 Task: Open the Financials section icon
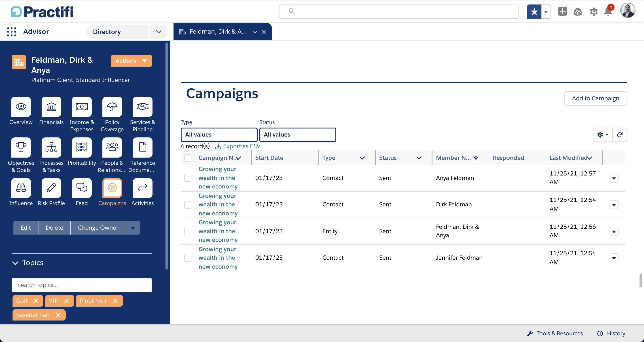pos(51,107)
